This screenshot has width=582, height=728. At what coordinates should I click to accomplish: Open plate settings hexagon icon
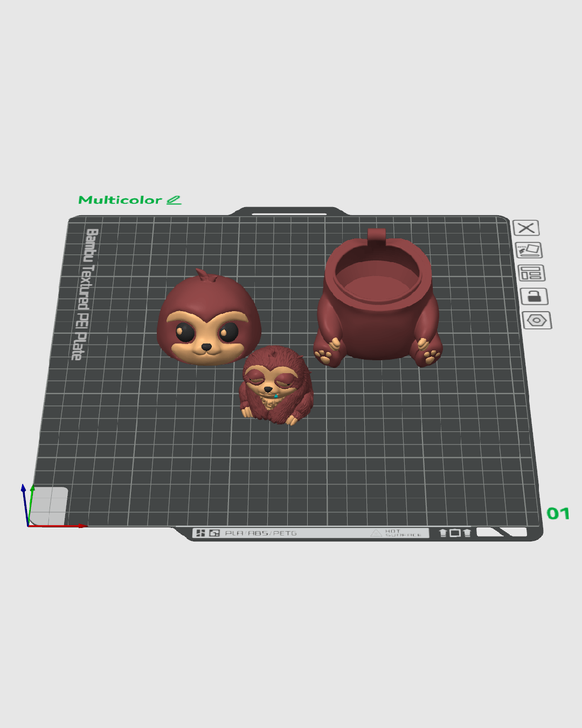[x=537, y=320]
